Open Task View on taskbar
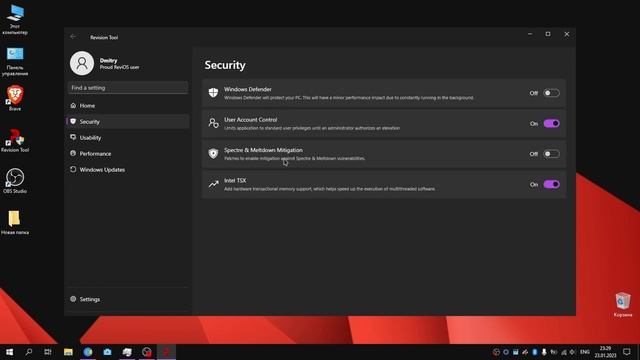The width and height of the screenshot is (640, 360). pyautogui.click(x=48, y=352)
